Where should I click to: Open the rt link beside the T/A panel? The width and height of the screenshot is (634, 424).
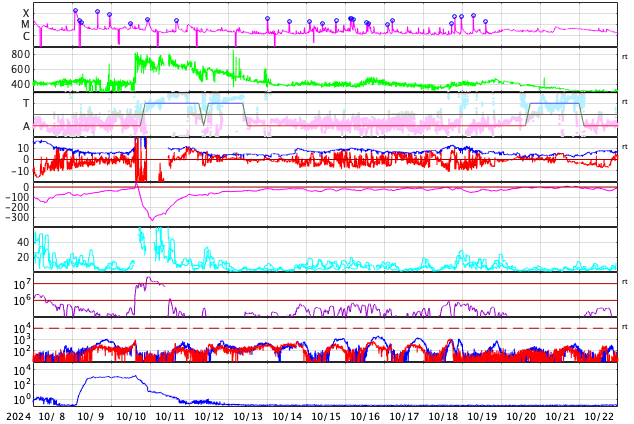[624, 102]
